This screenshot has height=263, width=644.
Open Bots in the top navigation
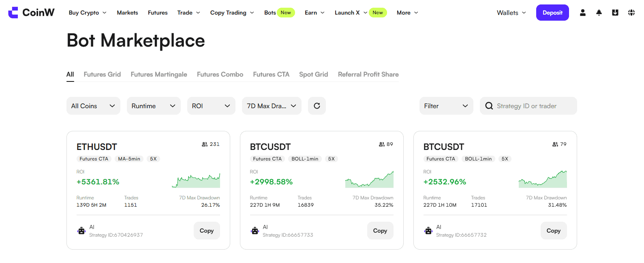(270, 13)
